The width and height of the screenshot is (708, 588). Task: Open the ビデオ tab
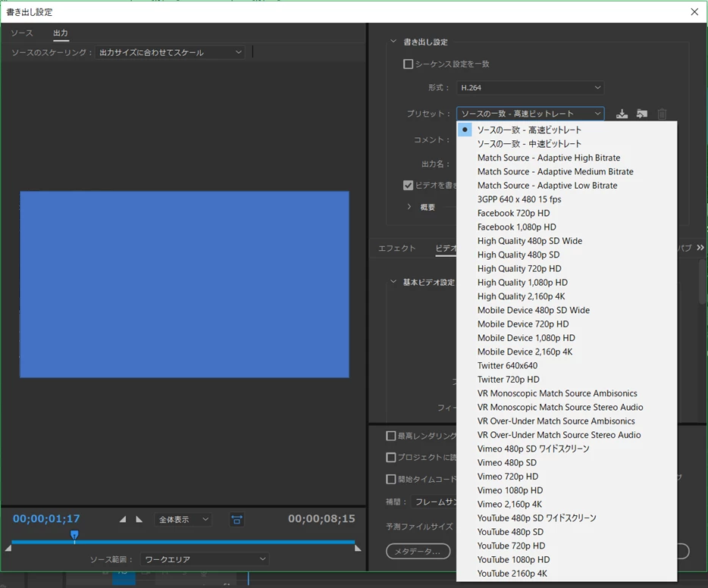click(446, 249)
